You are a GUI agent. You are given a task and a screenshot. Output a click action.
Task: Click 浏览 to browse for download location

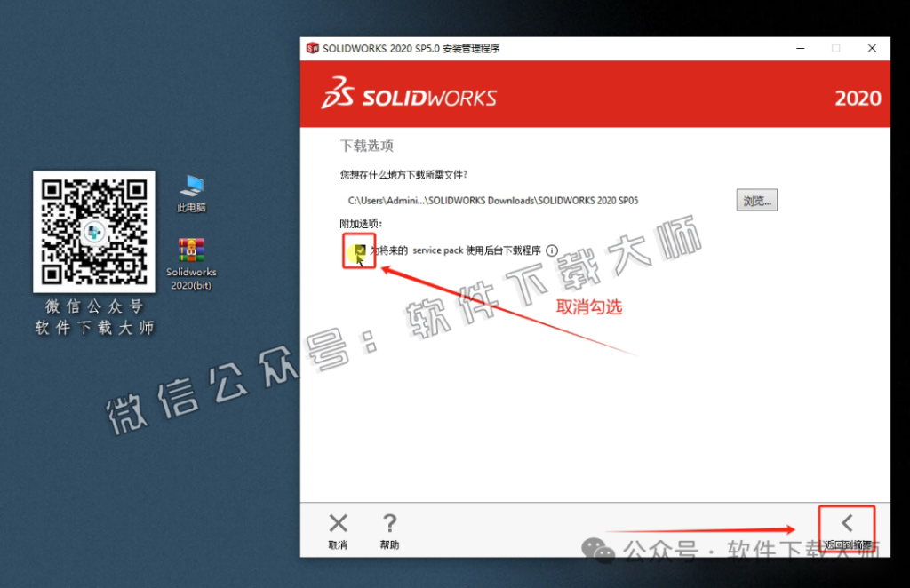coord(756,200)
